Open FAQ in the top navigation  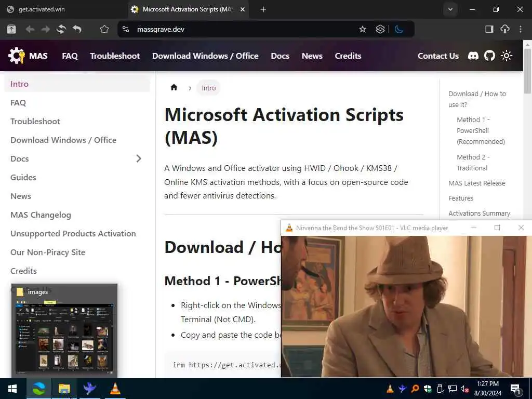(70, 56)
